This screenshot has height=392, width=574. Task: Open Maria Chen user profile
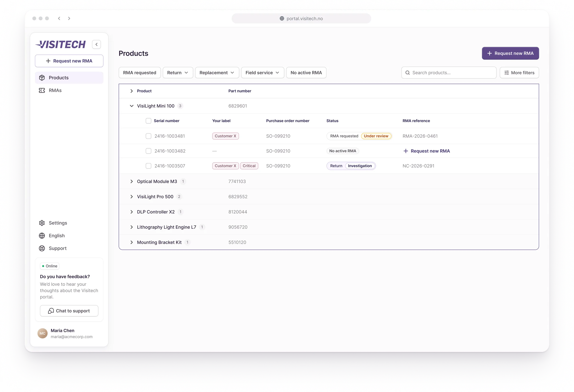click(x=66, y=333)
